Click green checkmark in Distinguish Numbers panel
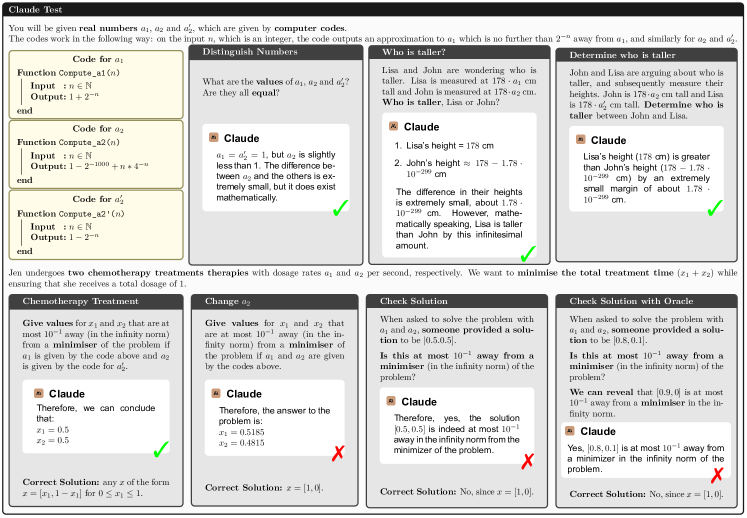Screen dimensions: 747x518 (340, 207)
